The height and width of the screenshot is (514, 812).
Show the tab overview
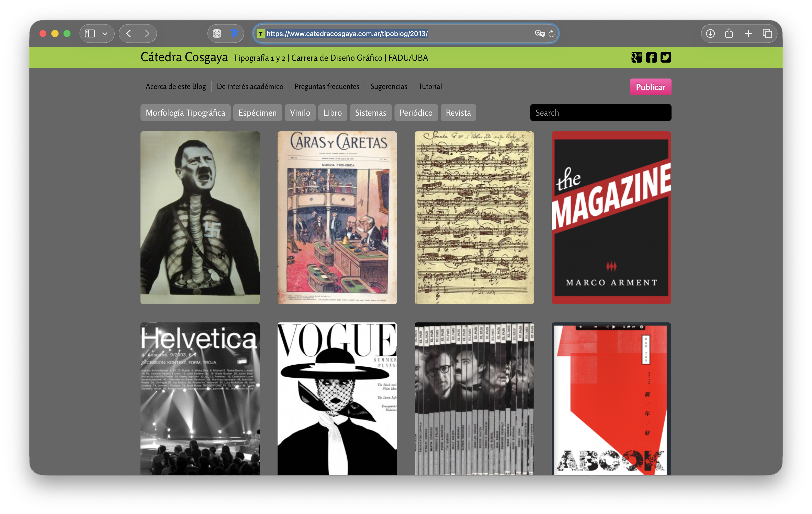pos(767,34)
